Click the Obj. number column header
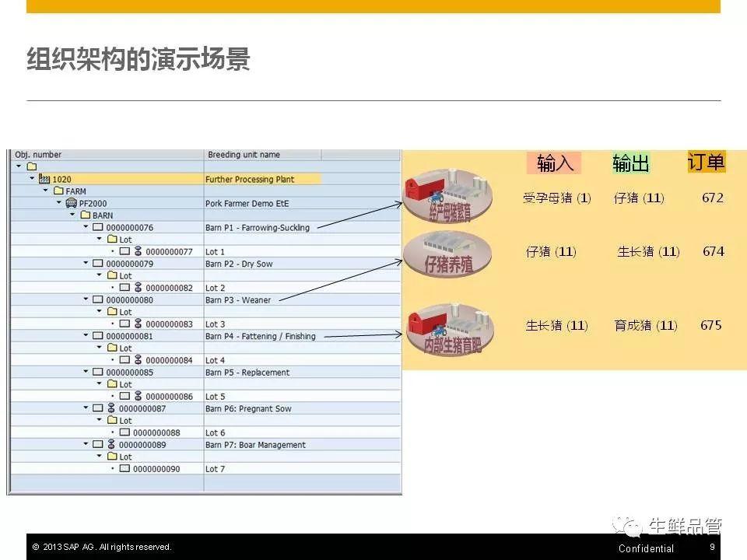Viewport: 747px width, 560px height. (39, 155)
